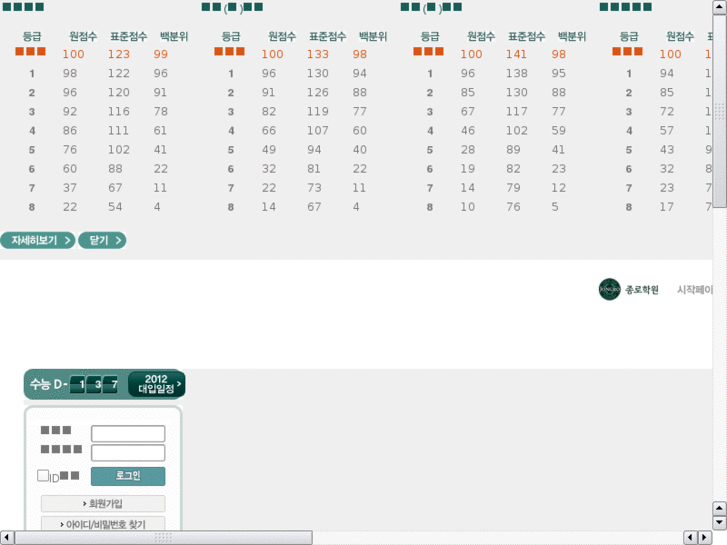Click the 수능 D- countdown label
The height and width of the screenshot is (545, 727).
[x=48, y=384]
